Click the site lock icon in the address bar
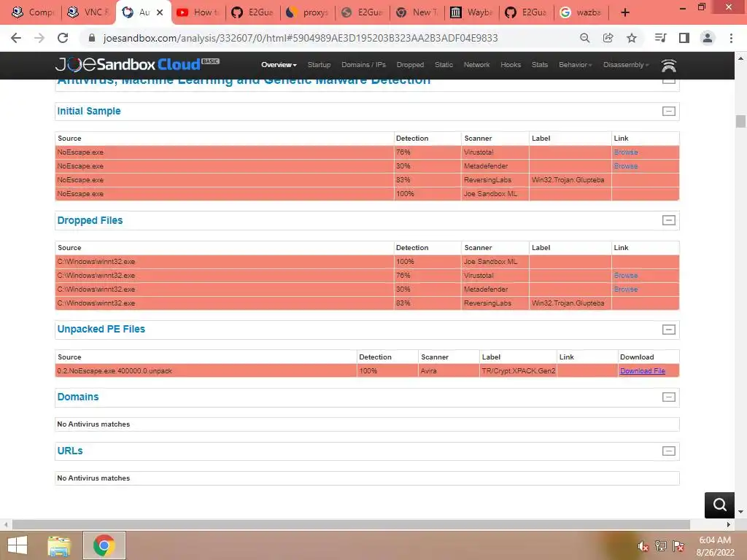 tap(92, 38)
